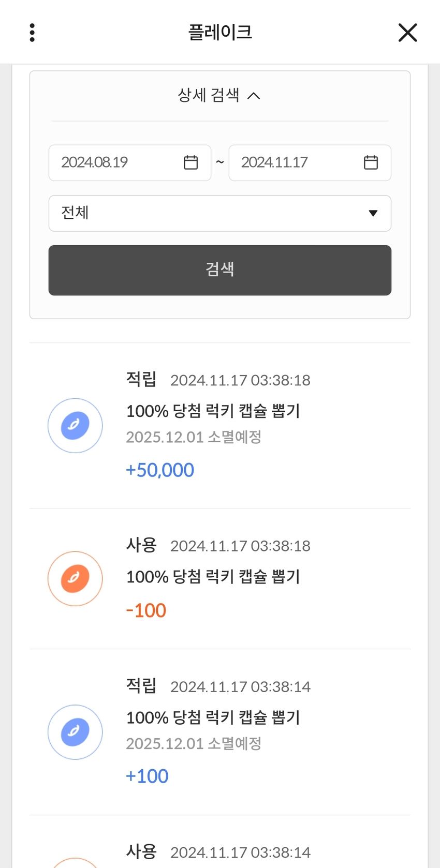
Task: Tap the dark 검색 search button
Action: click(220, 270)
